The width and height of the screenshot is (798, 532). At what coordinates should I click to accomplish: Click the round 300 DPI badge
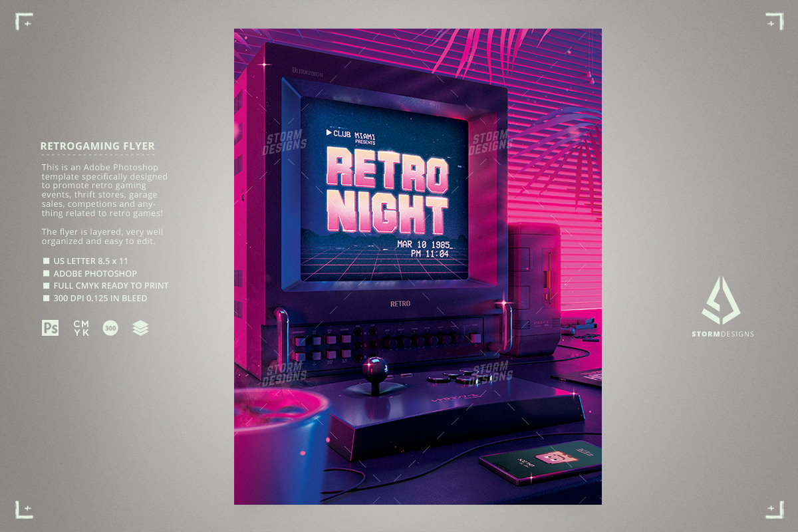pyautogui.click(x=110, y=327)
